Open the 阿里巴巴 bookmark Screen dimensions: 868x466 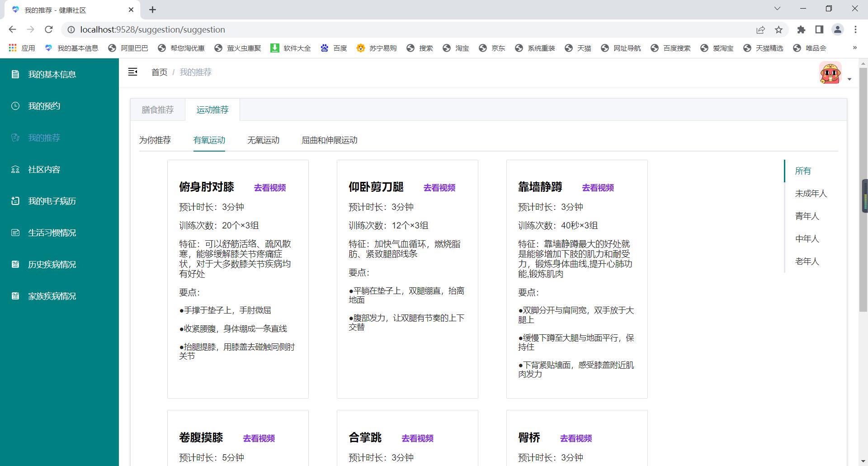tap(128, 48)
